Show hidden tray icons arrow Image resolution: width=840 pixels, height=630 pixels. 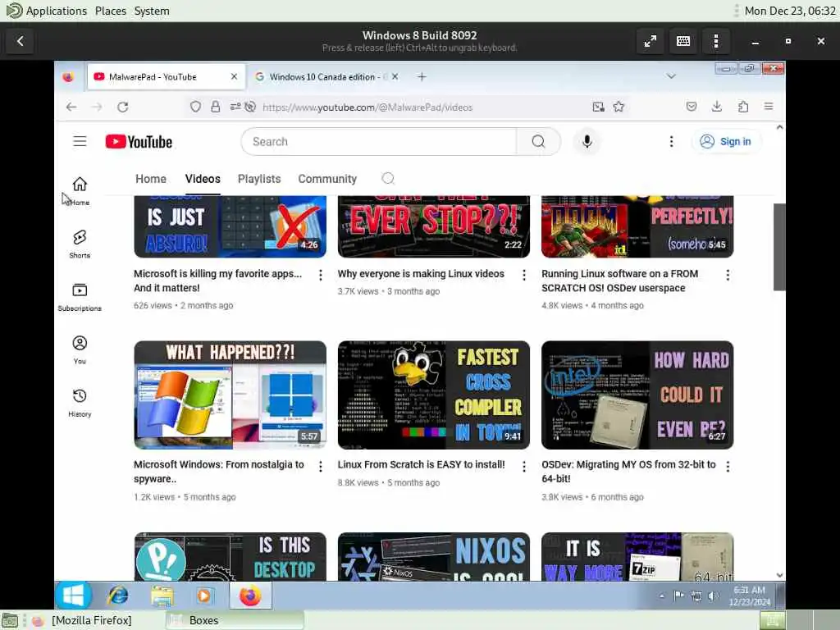662,596
